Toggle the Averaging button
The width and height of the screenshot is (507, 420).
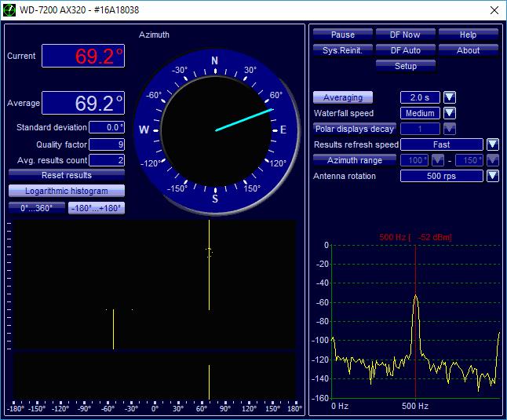[x=343, y=97]
